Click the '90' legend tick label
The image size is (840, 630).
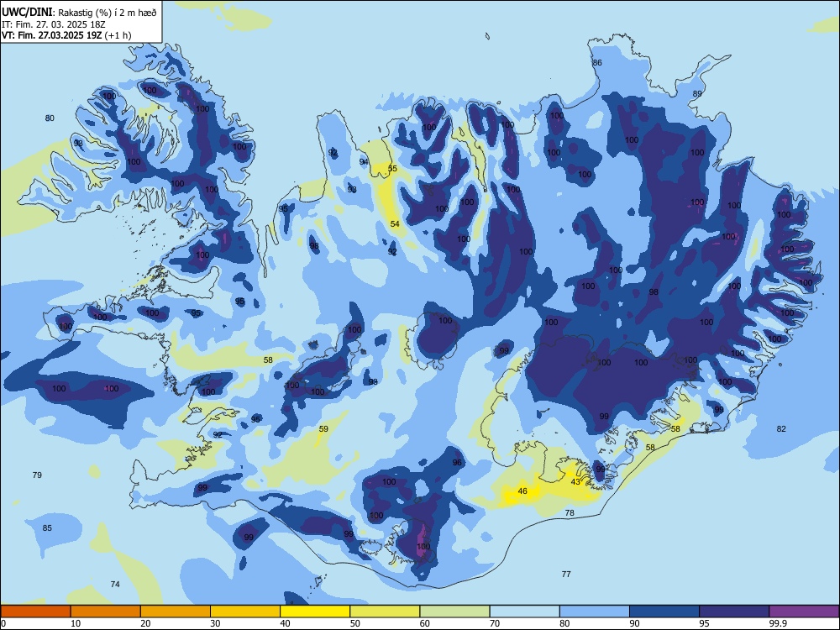(634, 623)
